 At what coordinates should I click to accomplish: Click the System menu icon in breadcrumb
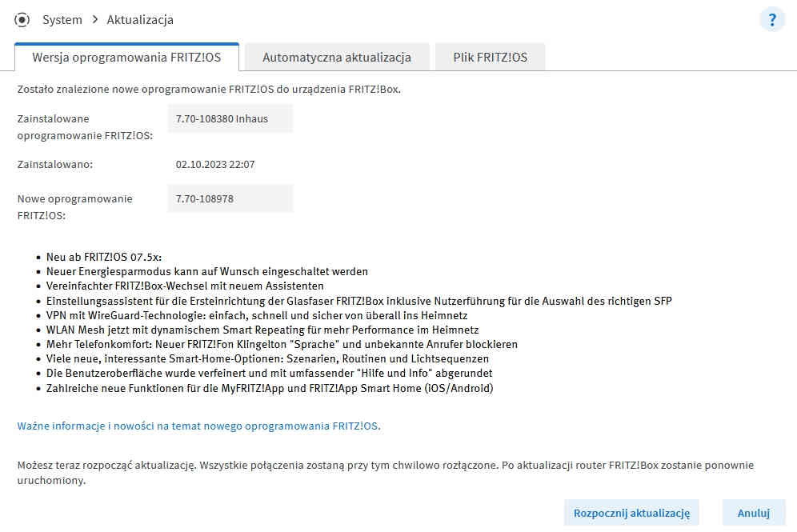coord(22,19)
